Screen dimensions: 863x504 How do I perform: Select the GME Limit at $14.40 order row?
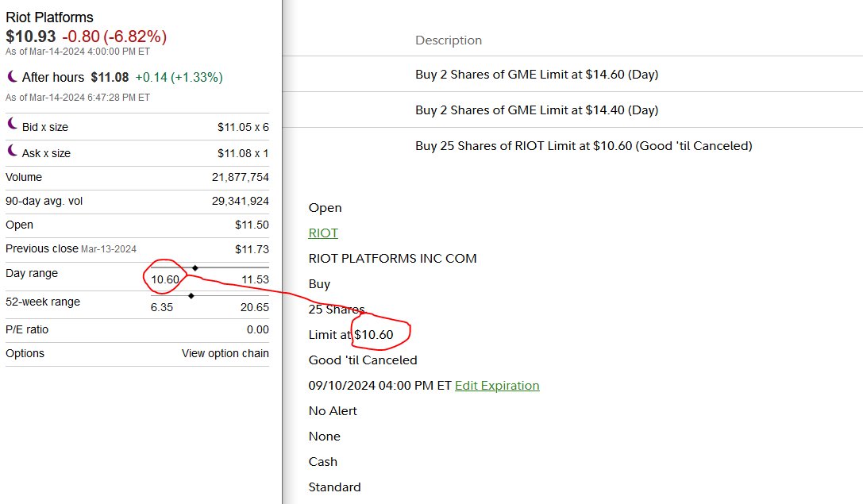[x=572, y=110]
